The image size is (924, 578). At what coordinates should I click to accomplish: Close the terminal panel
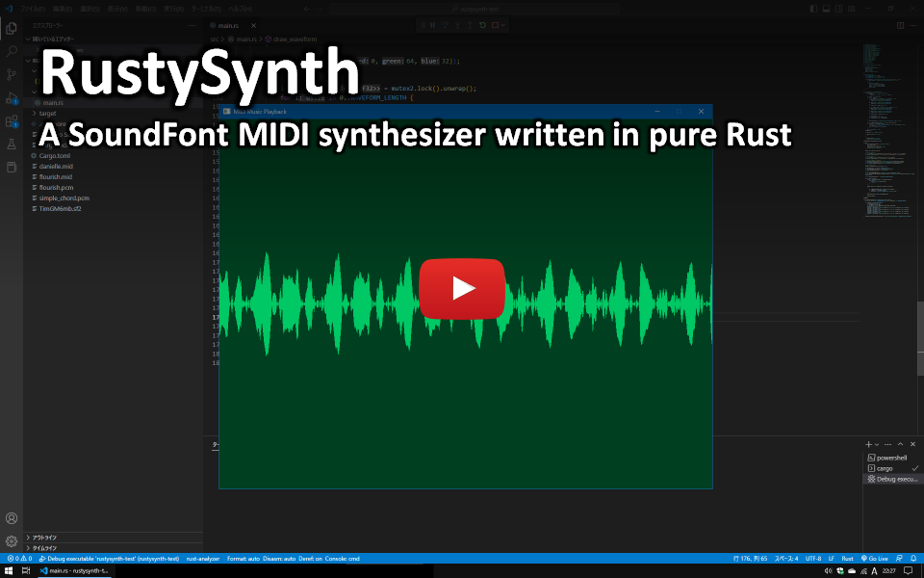(x=912, y=444)
